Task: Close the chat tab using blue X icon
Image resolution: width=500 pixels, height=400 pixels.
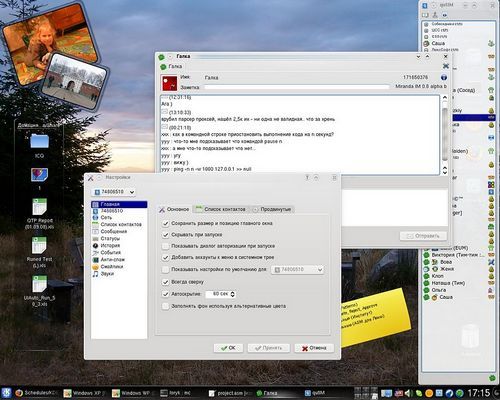Action: point(446,66)
